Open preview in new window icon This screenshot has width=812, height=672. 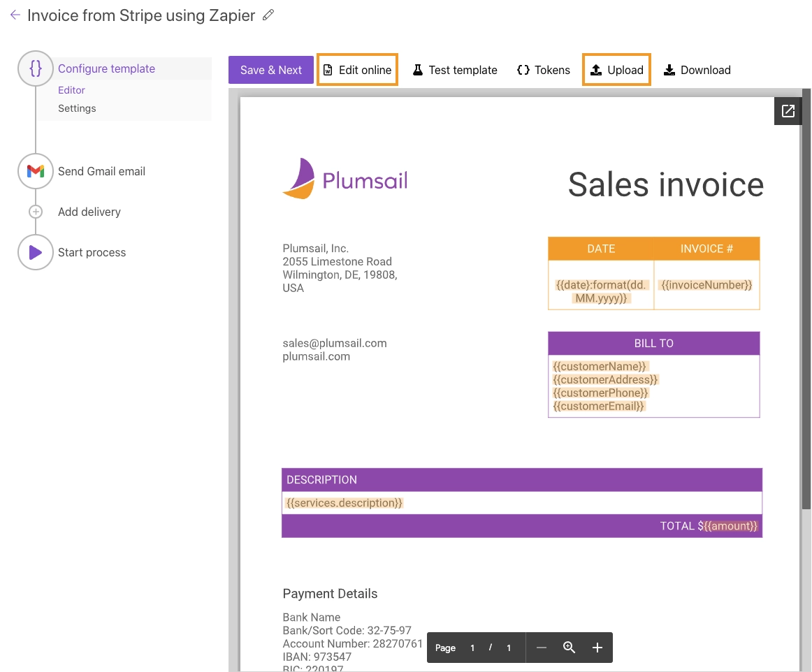(788, 111)
